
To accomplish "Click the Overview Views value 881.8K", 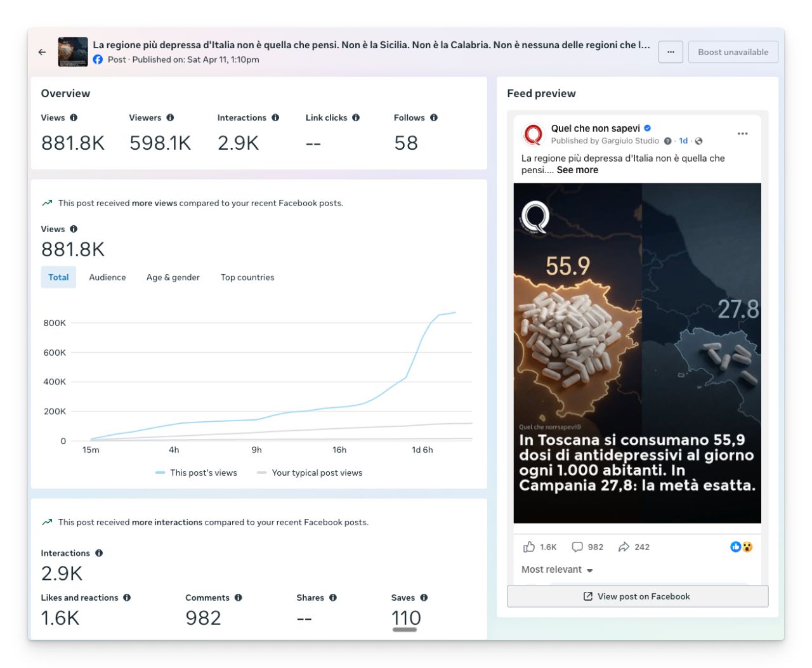I will point(73,143).
